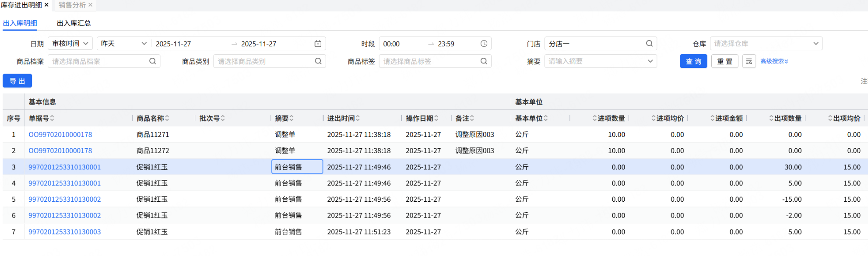The image size is (868, 256).
Task: Sort by 进出时间 column sort icon
Action: tap(358, 118)
